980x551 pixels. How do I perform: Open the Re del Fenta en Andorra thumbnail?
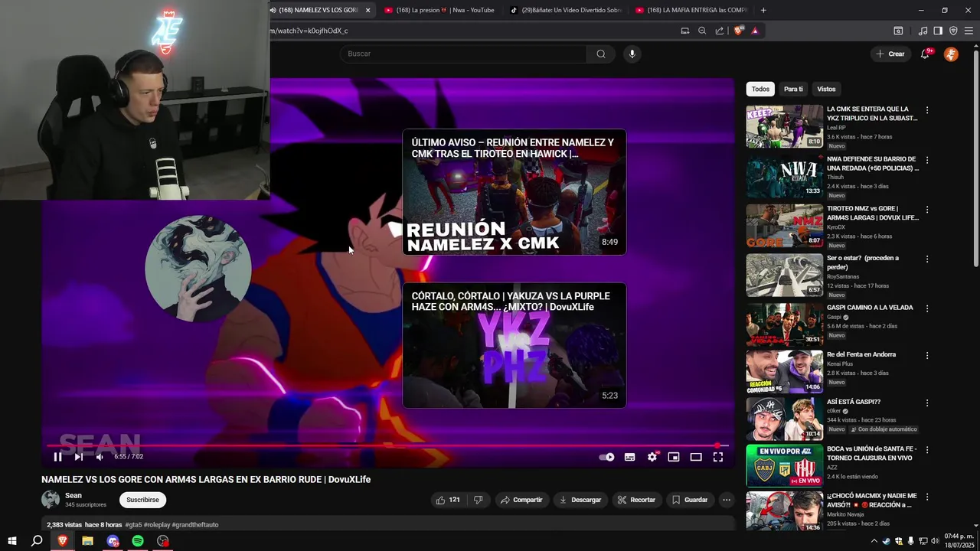[x=785, y=372]
